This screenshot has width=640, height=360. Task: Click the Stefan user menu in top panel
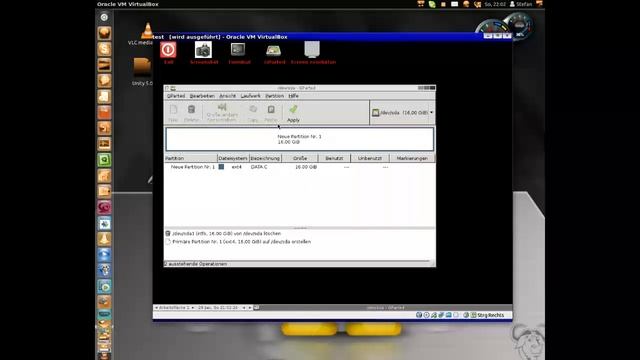pos(520,4)
